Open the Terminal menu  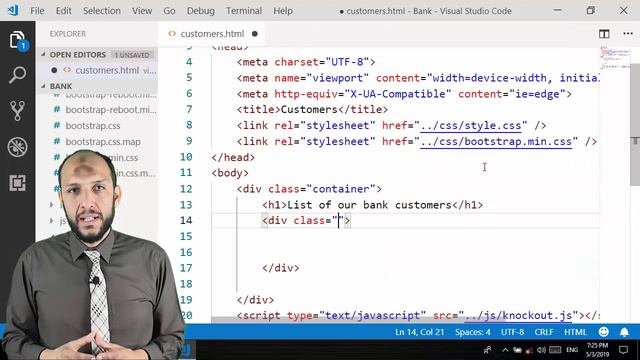point(244,11)
